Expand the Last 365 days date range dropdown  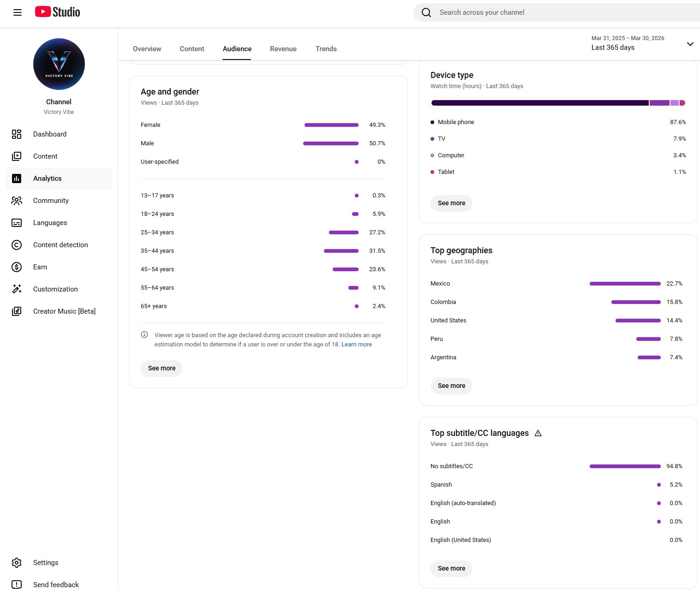(x=690, y=44)
